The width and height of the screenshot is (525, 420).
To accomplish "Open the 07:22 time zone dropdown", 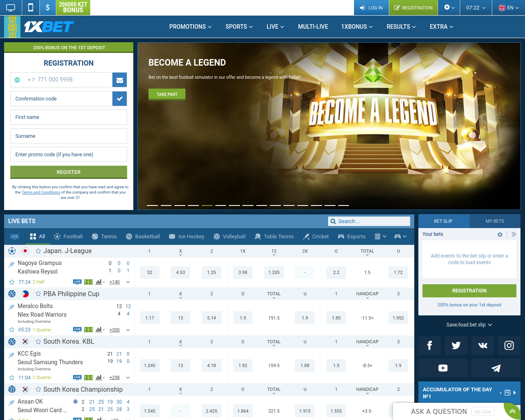I will [x=476, y=7].
